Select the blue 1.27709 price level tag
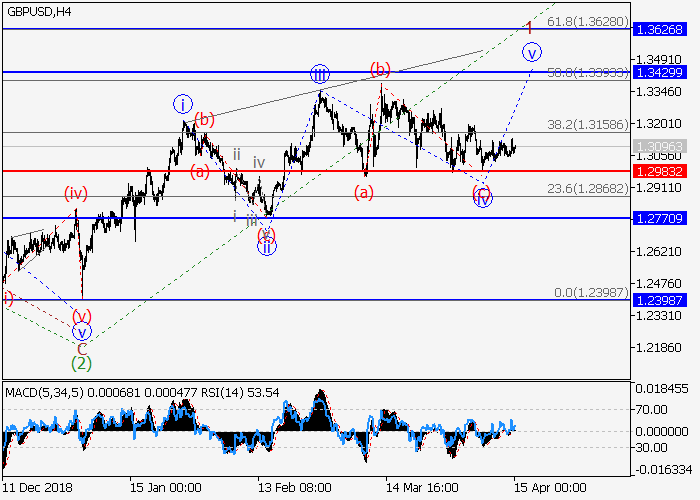Image resolution: width=700 pixels, height=500 pixels. (x=660, y=218)
